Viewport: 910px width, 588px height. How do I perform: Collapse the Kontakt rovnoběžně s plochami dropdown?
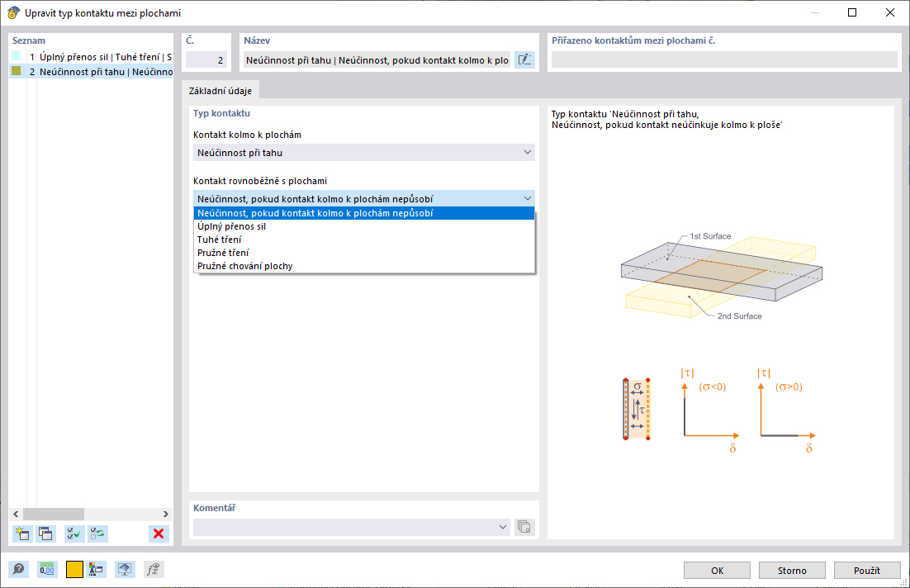528,198
